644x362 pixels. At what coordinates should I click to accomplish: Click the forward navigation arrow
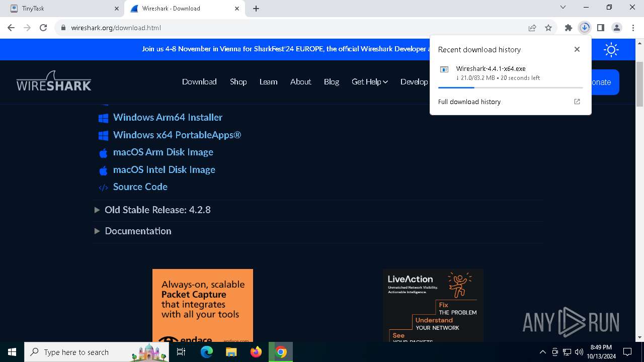27,28
